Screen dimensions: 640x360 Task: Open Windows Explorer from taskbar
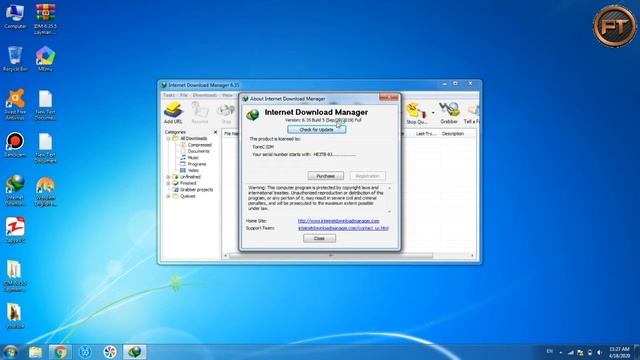[x=36, y=352]
